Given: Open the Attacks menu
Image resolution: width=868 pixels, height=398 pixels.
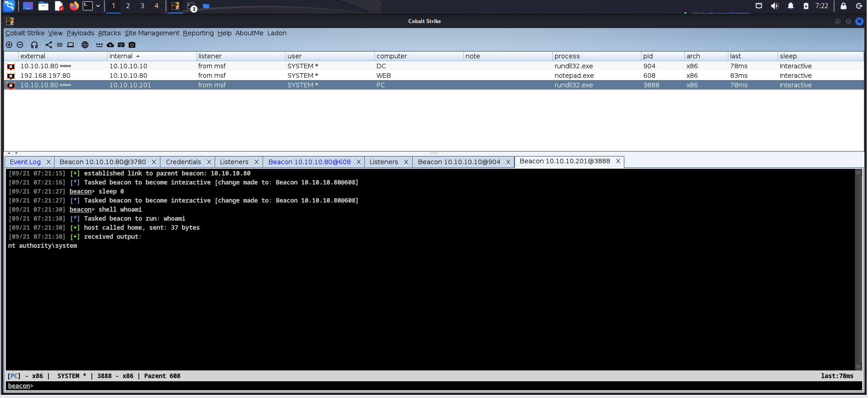Looking at the screenshot, I should click(109, 33).
